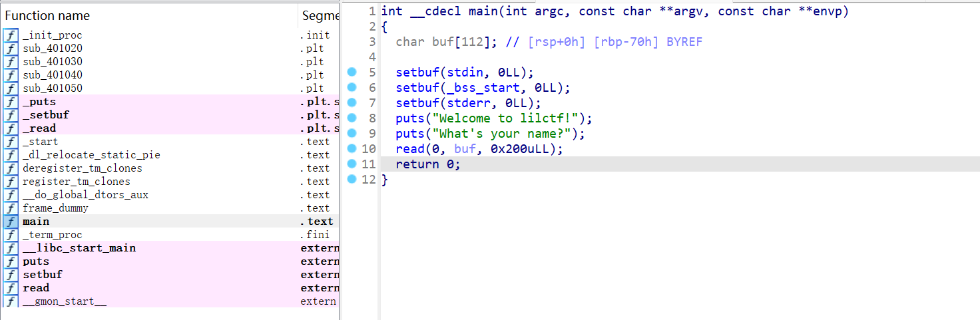Sort by Function name column header
The width and height of the screenshot is (980, 320).
(47, 15)
